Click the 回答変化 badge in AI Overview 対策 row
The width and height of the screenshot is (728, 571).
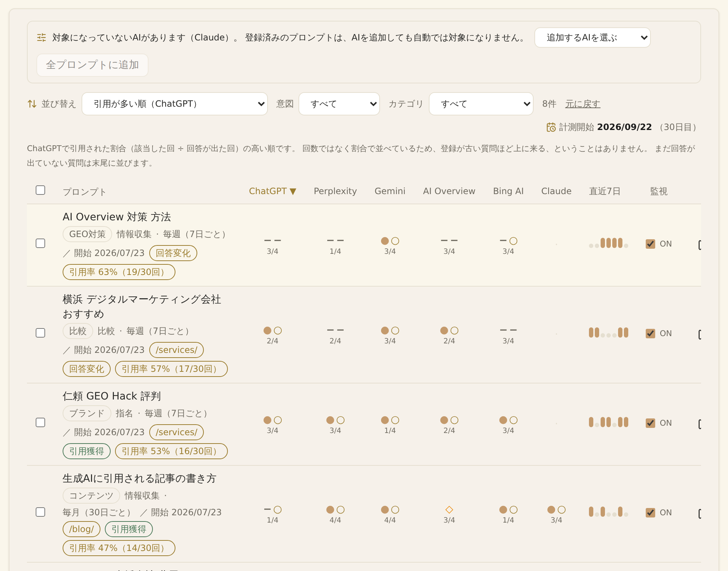[x=173, y=253]
